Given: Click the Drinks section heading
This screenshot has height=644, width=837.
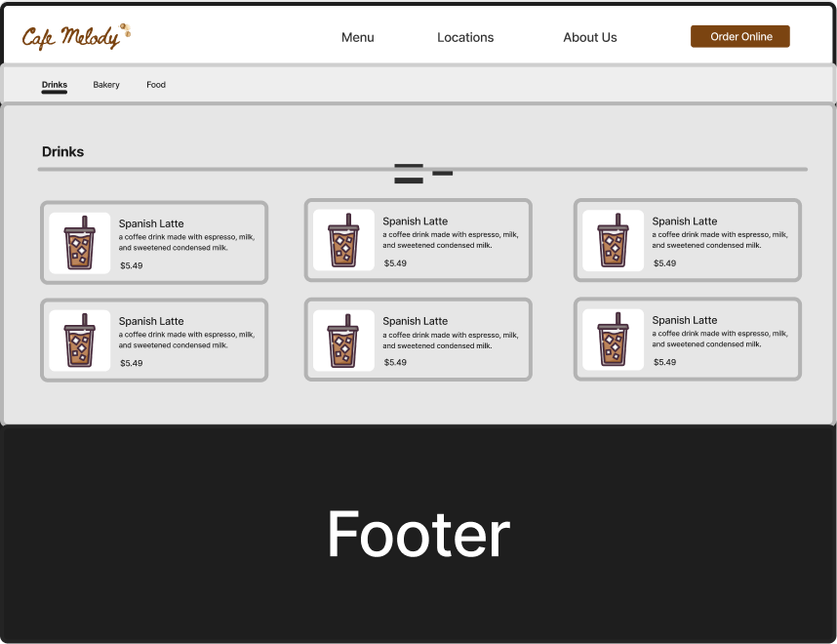Looking at the screenshot, I should (63, 151).
